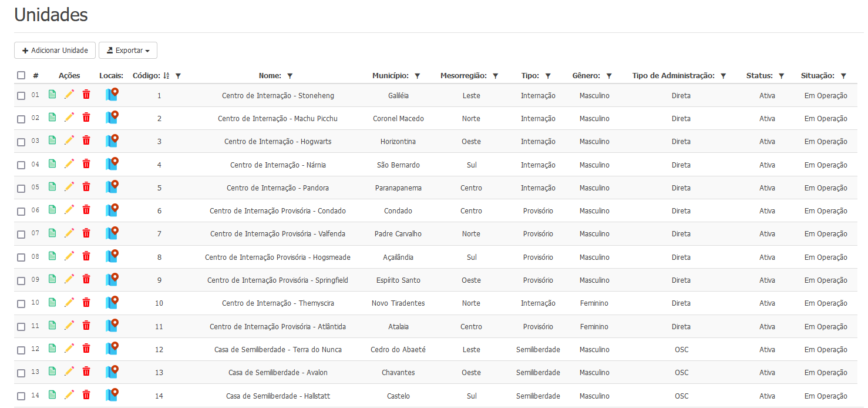Open details document icon for Stoneheng row
The image size is (868, 408).
coord(52,95)
